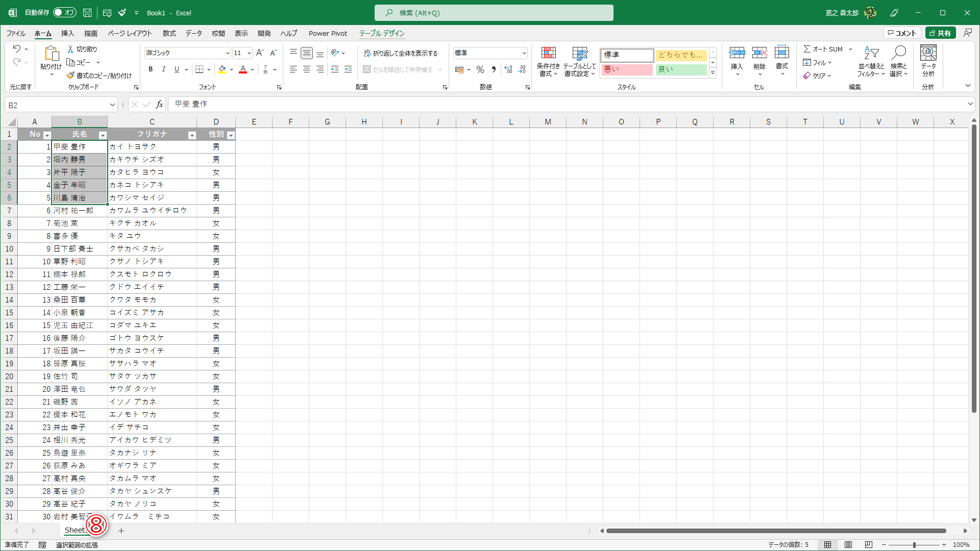
Task: Expand the font name combo box
Action: pyautogui.click(x=228, y=53)
